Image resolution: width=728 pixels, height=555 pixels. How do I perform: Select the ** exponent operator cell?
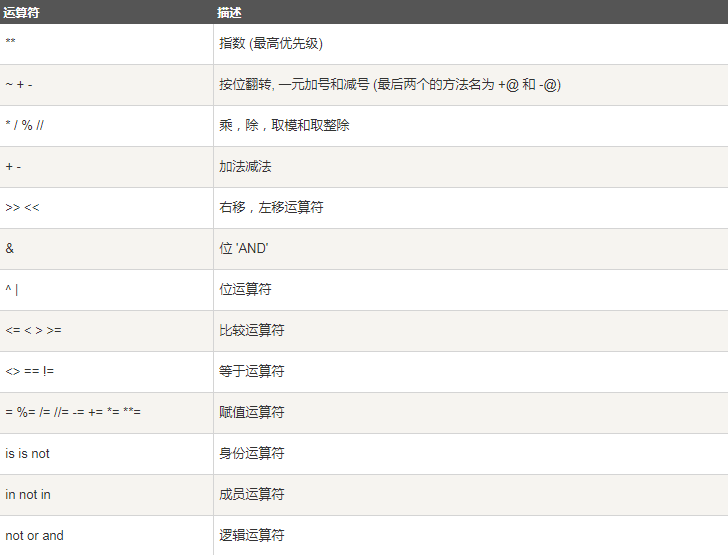tap(11, 44)
